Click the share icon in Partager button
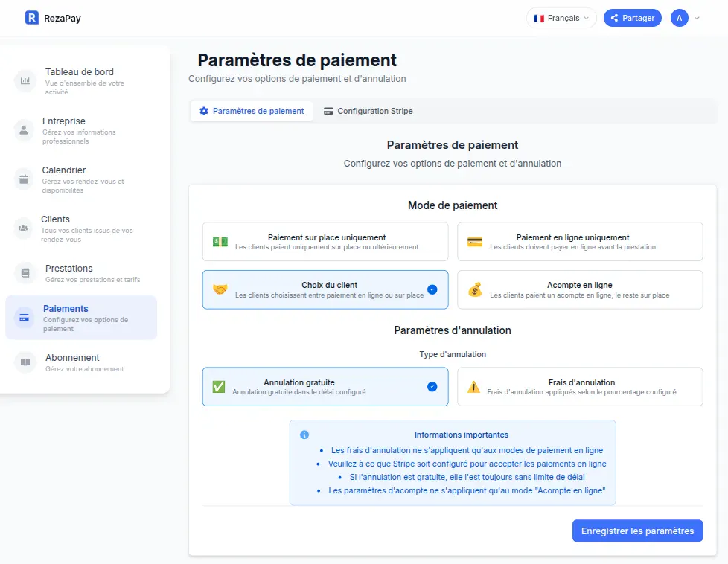Screen dimensions: 728x564 (614, 18)
